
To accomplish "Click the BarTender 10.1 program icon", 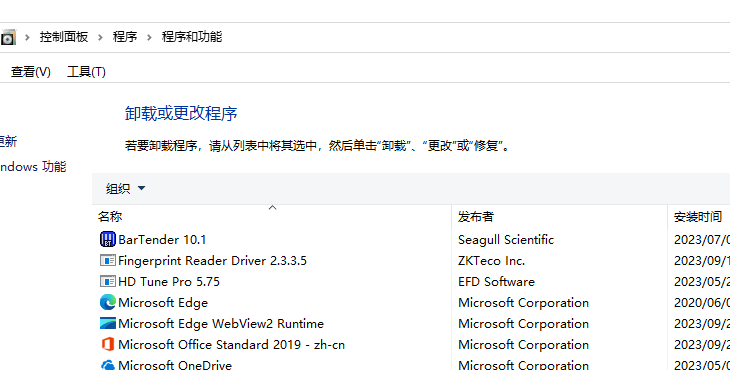I will coord(108,239).
